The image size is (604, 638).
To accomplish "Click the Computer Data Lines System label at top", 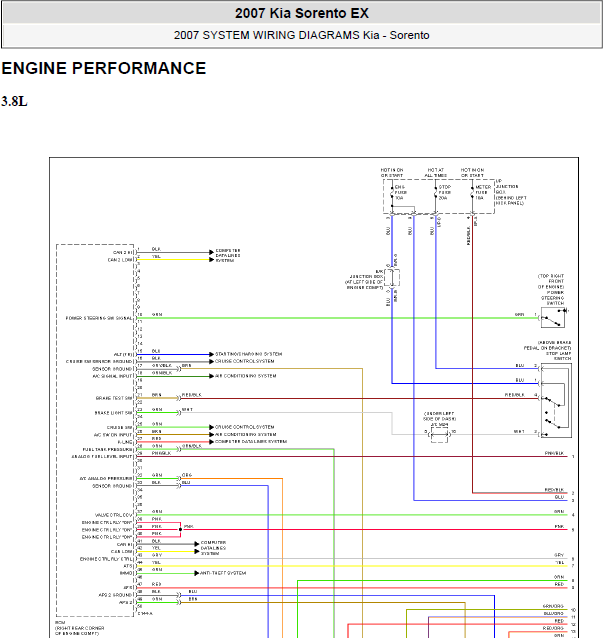I will pyautogui.click(x=229, y=255).
